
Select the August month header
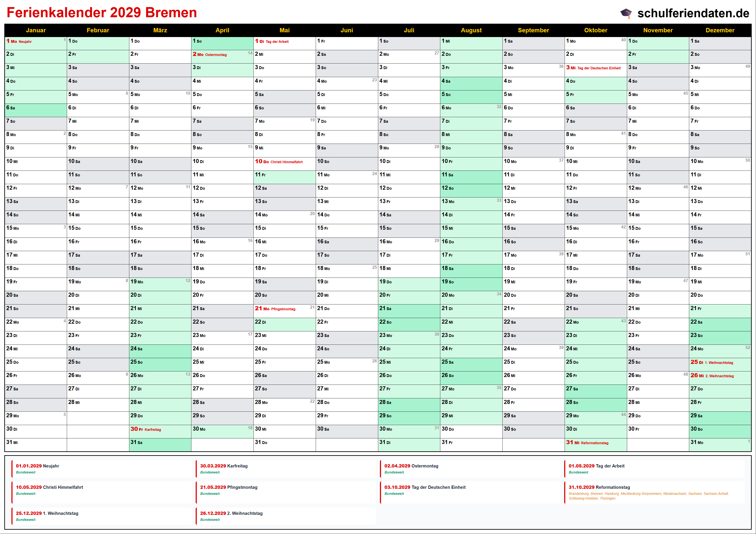point(471,30)
